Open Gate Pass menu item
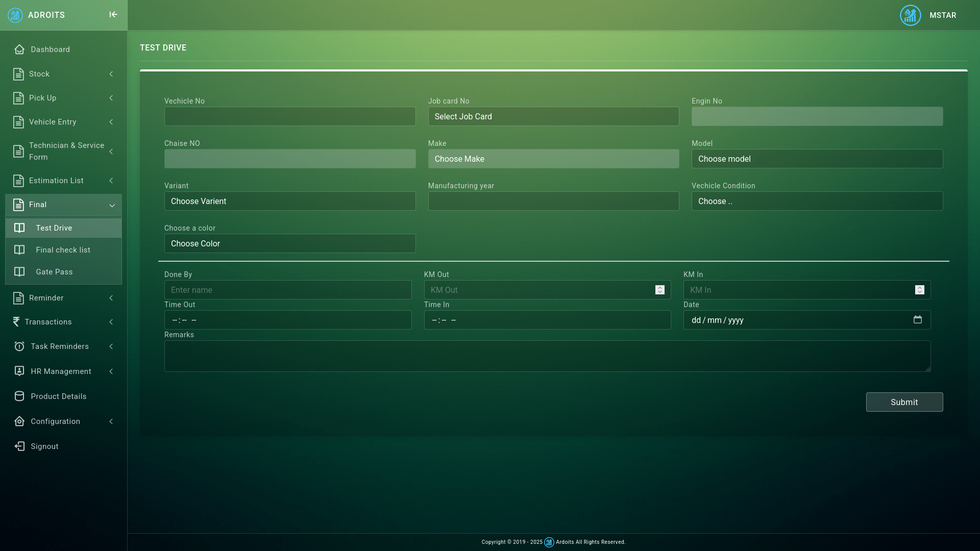The image size is (980, 551). point(54,272)
